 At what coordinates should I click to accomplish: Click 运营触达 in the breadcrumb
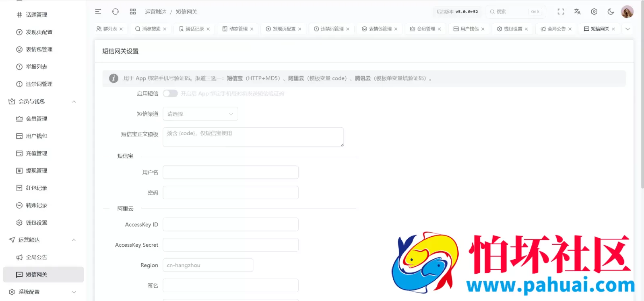[156, 12]
